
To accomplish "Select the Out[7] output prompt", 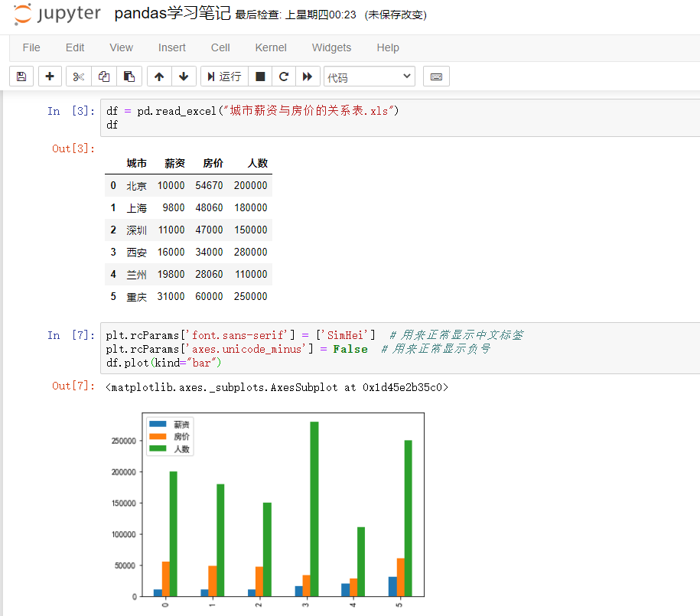I will 73,386.
